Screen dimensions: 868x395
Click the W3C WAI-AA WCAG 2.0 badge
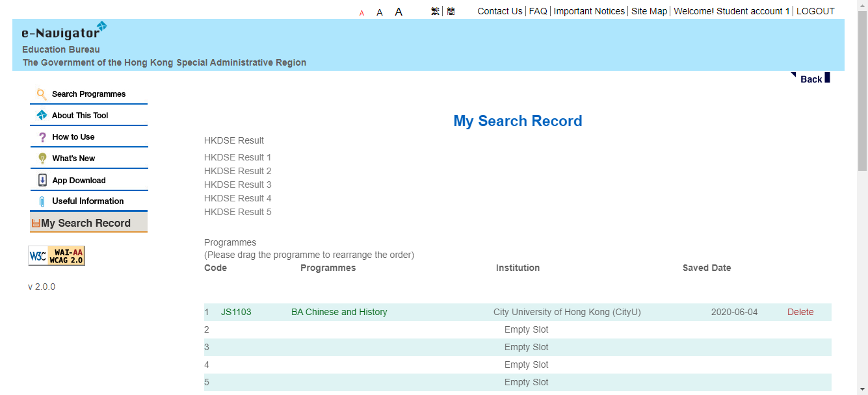tap(57, 255)
